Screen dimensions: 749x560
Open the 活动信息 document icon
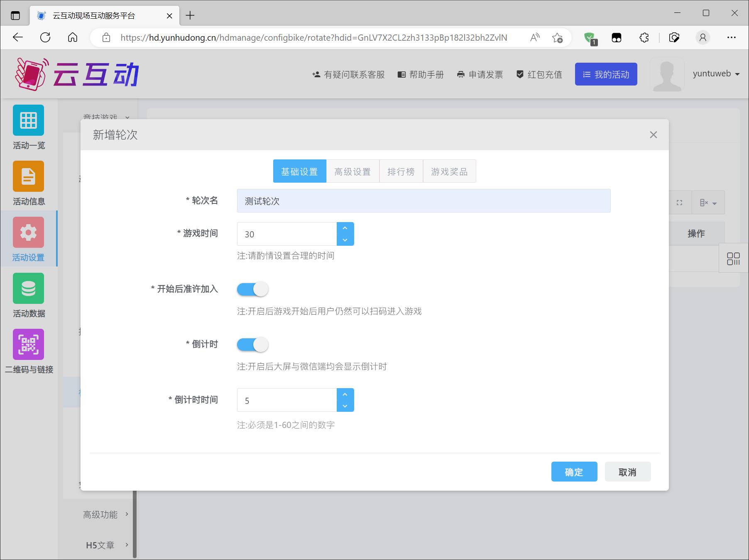[x=28, y=176]
